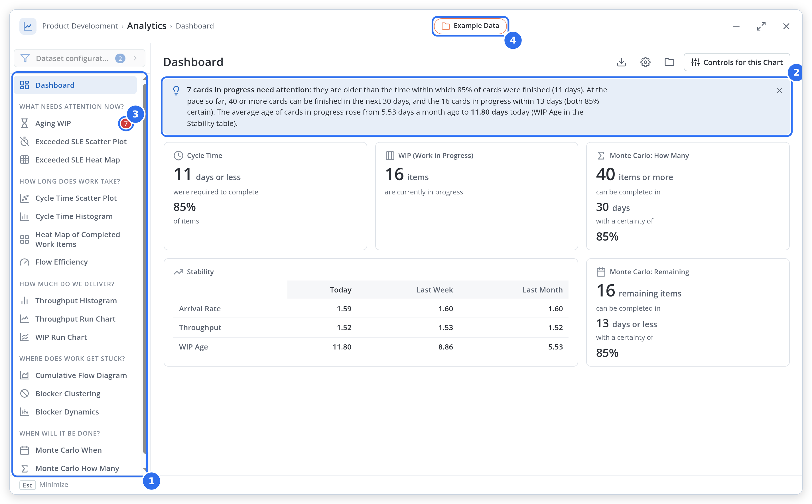
Task: Click the WIP Age row label
Action: tap(193, 347)
